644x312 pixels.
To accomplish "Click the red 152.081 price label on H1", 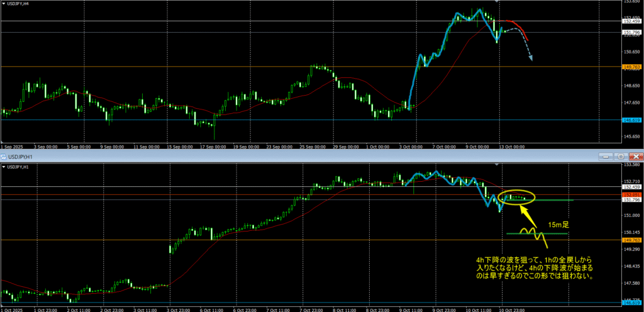I will 631,195.
